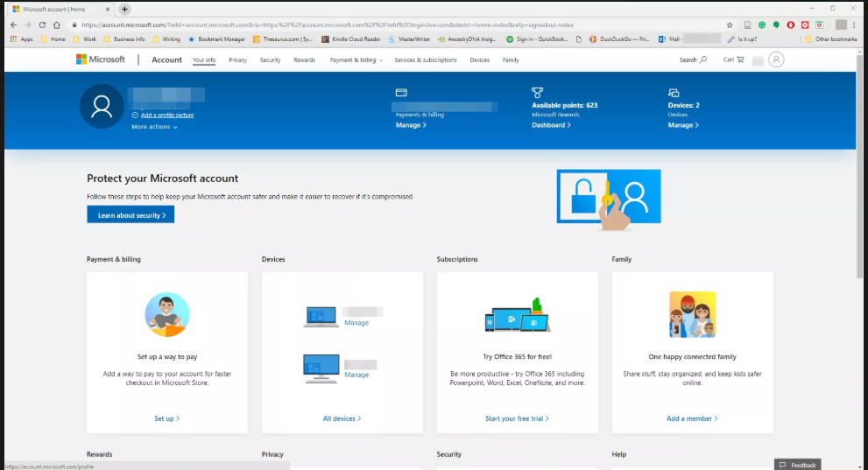Go to browser home icon
Image resolution: width=868 pixels, height=470 pixels.
pos(56,25)
